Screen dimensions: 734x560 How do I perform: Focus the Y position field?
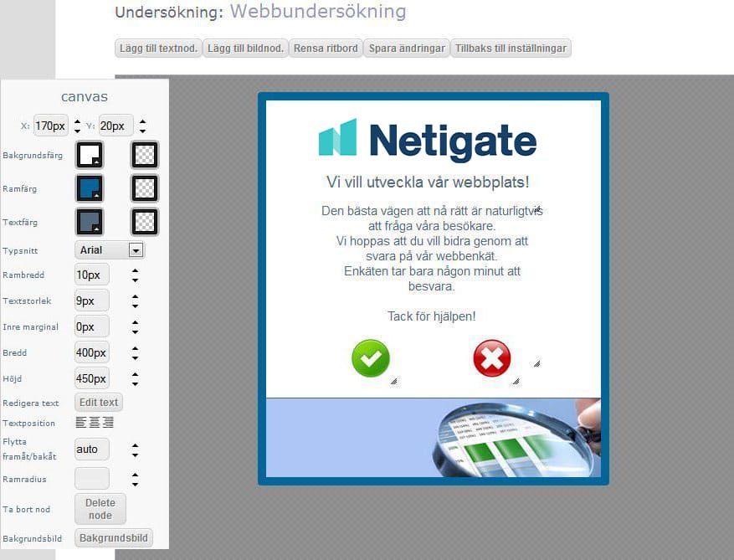(116, 126)
